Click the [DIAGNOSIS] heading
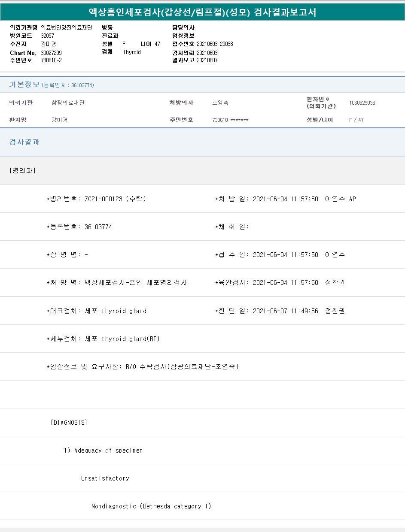 [x=69, y=423]
